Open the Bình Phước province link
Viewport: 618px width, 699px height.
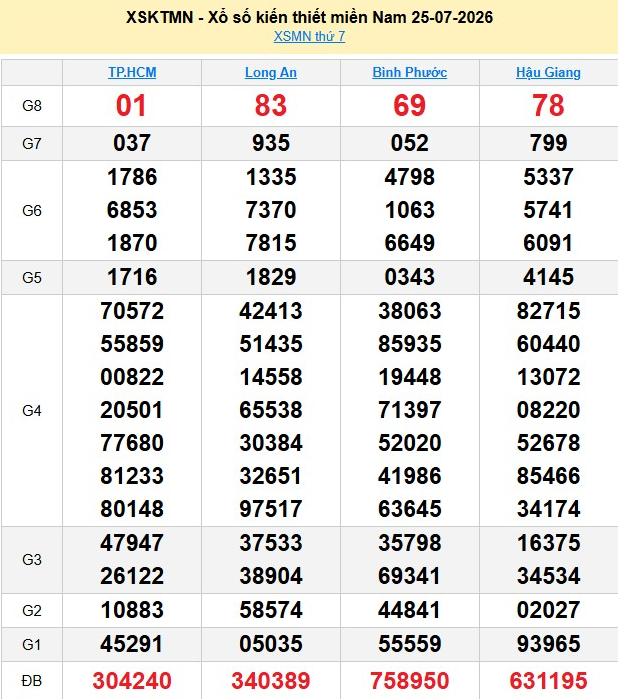click(x=409, y=72)
